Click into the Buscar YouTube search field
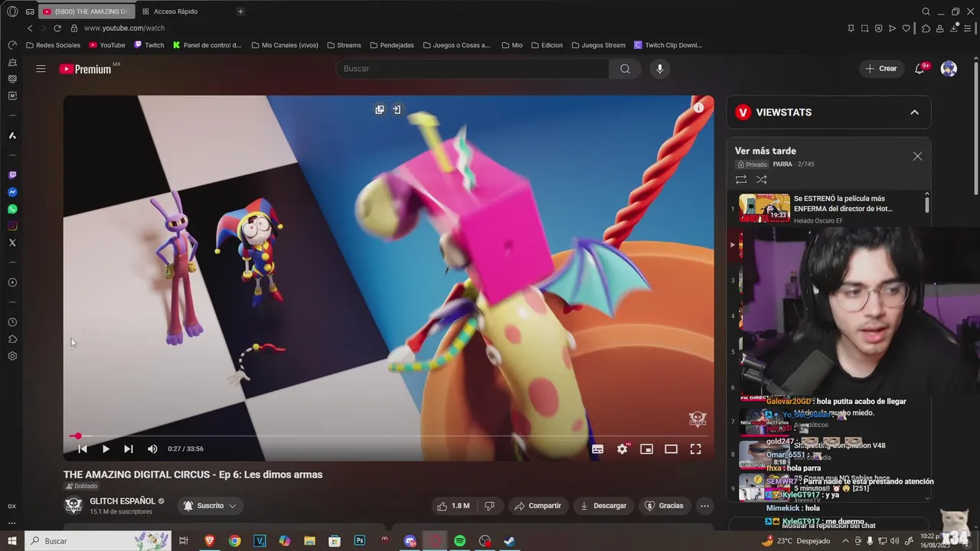This screenshot has width=980, height=551. pyautogui.click(x=472, y=69)
